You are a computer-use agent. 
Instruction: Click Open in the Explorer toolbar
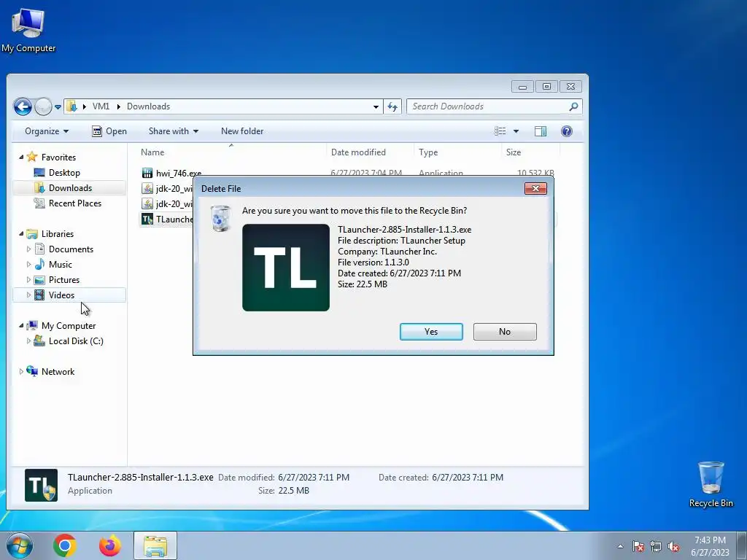tap(109, 131)
